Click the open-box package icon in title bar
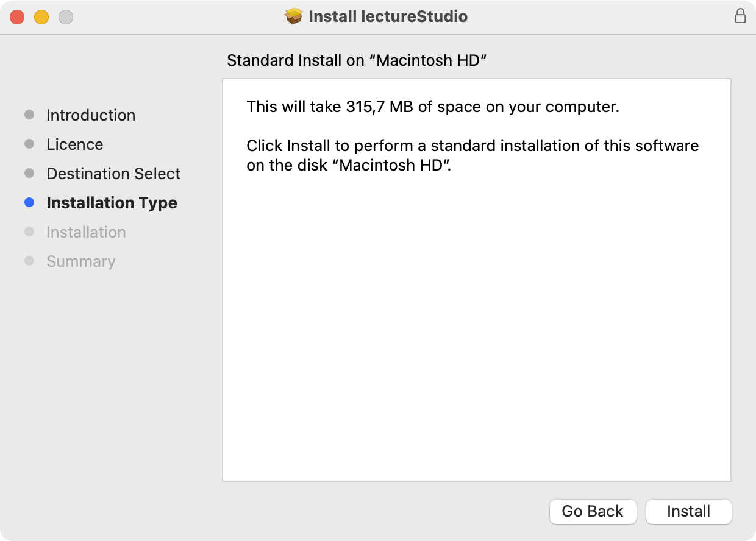The height and width of the screenshot is (541, 756). [293, 16]
